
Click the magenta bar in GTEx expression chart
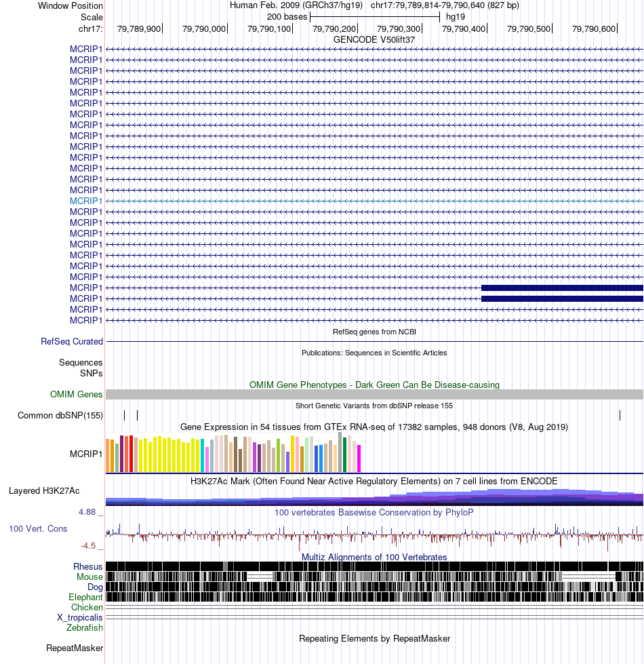coord(359,458)
